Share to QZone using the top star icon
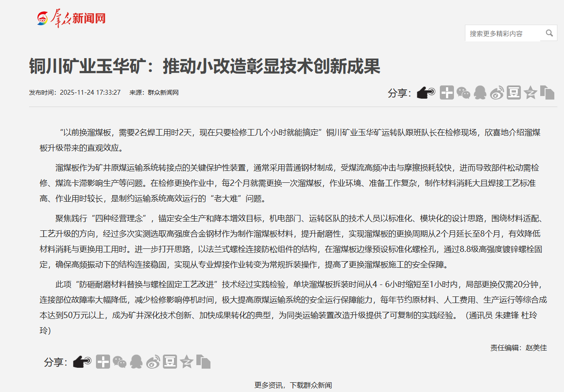564x392 pixels. tap(530, 92)
